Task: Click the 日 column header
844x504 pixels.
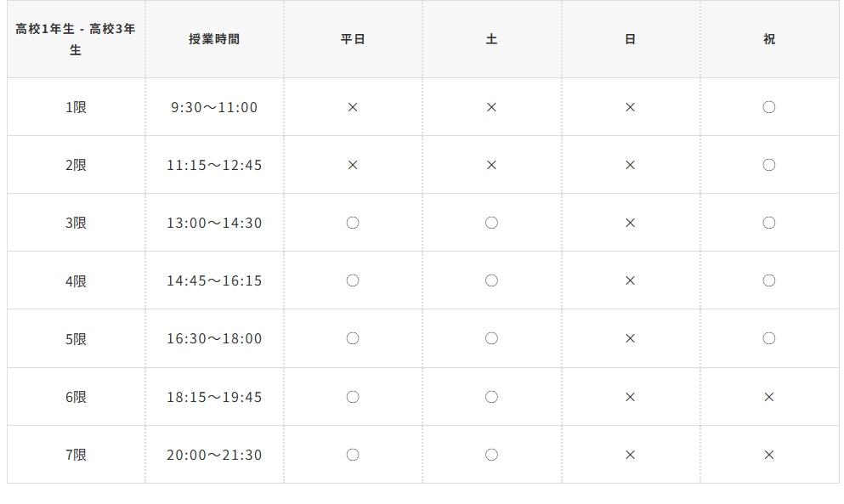Action: coord(630,39)
